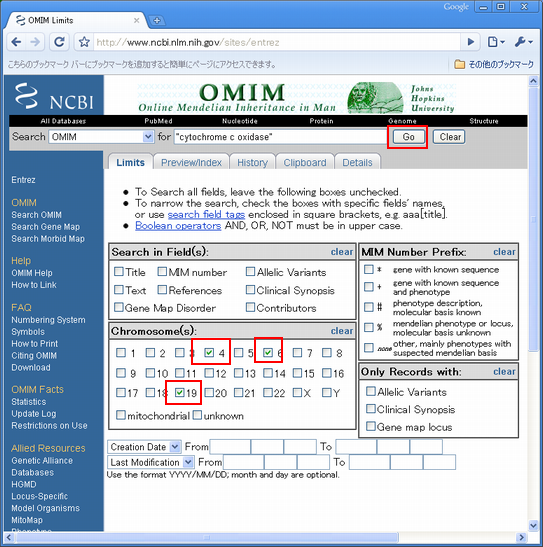Screen dimensions: 543x547
Task: Open the Boolean operators link
Action: [178, 226]
